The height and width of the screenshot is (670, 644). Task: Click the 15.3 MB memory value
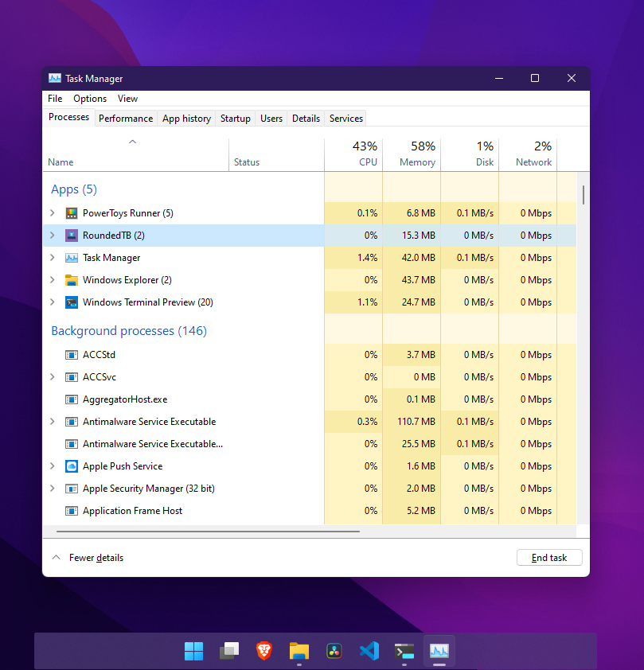click(x=419, y=236)
